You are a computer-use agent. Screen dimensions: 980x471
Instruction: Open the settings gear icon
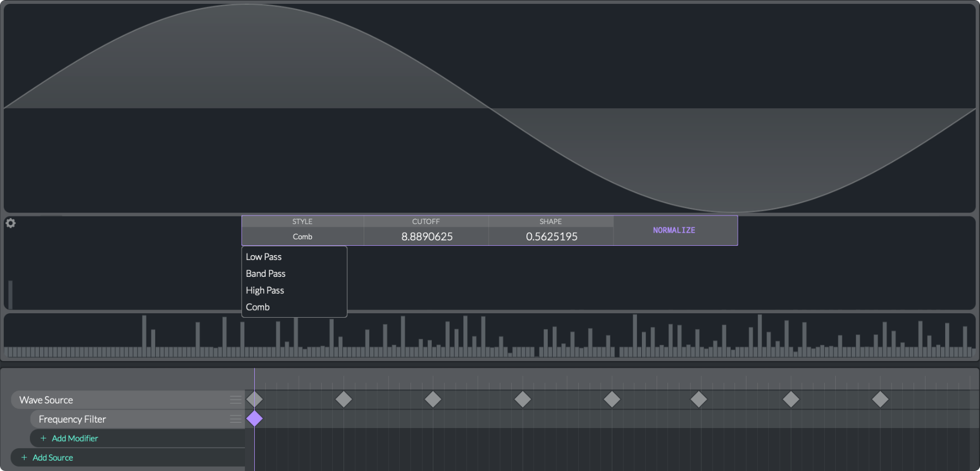[10, 223]
